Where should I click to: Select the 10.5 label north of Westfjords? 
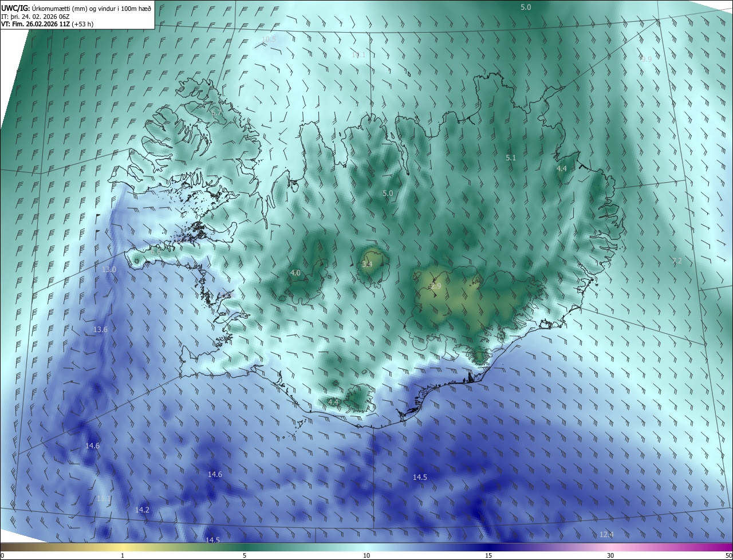(x=269, y=39)
